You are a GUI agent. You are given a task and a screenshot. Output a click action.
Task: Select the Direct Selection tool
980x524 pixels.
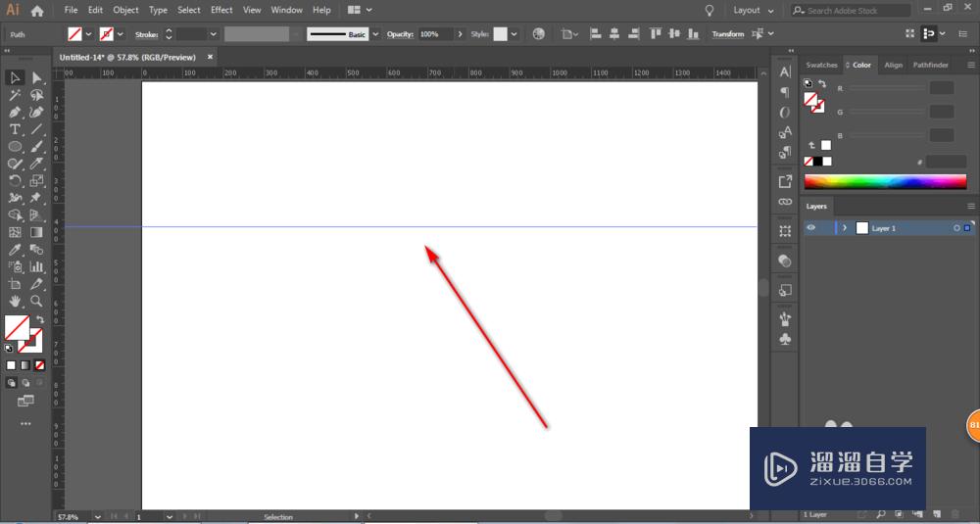tap(37, 77)
